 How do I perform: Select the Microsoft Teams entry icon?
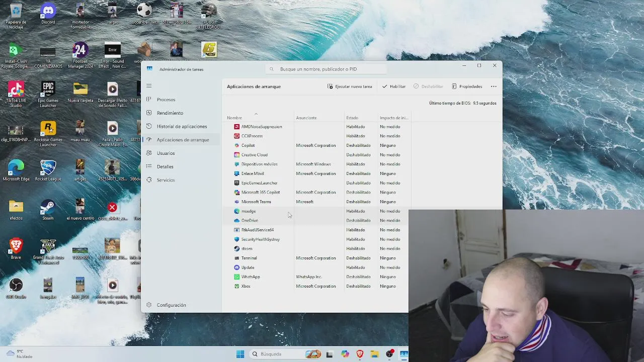point(237,202)
